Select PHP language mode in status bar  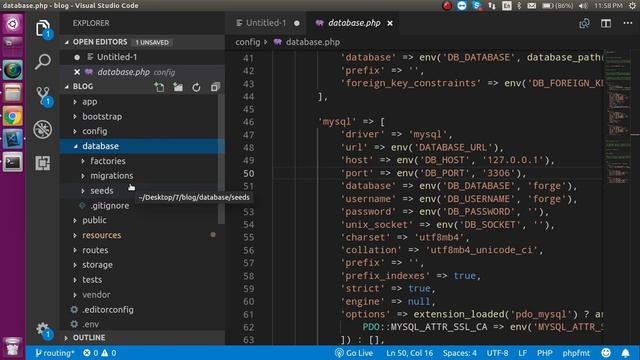(544, 353)
